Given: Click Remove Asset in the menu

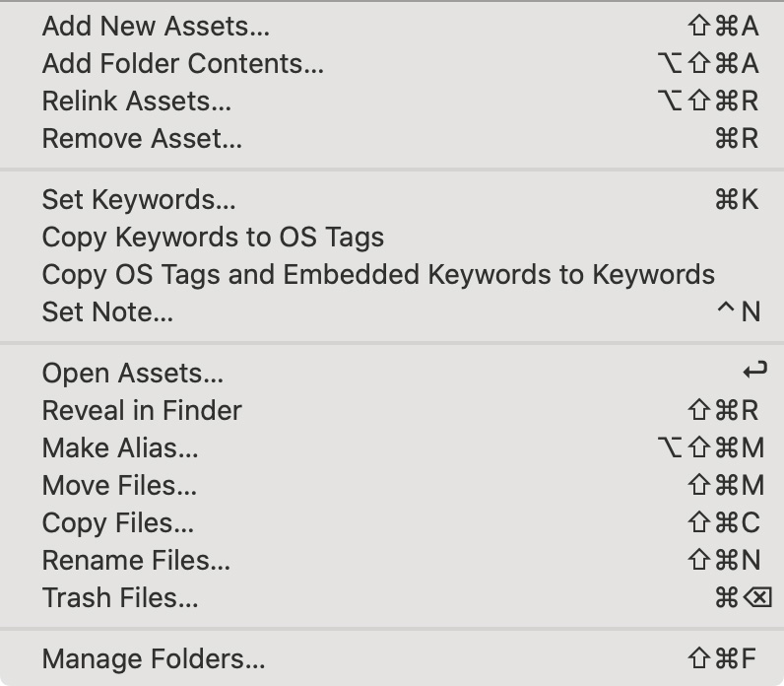Looking at the screenshot, I should (392, 139).
